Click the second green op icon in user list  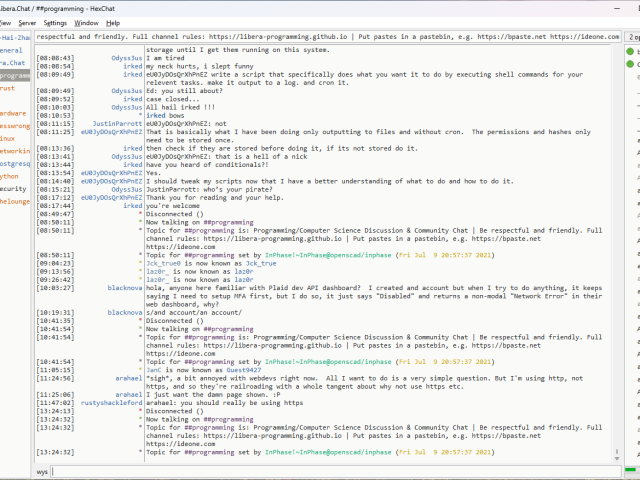click(x=631, y=64)
